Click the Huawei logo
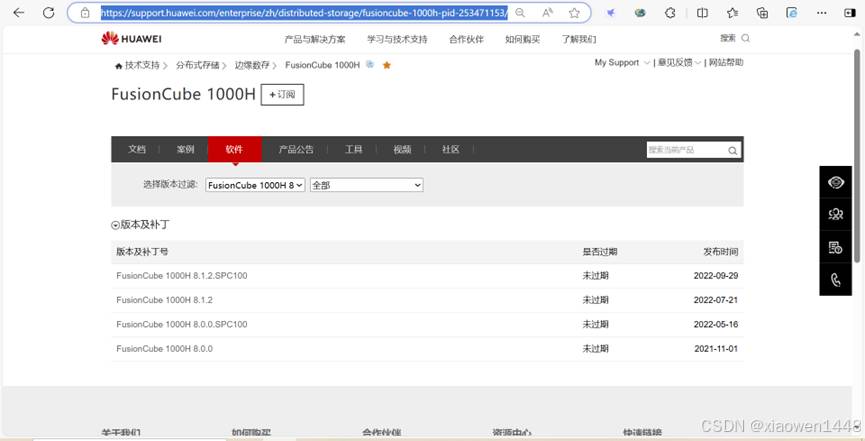 (131, 39)
